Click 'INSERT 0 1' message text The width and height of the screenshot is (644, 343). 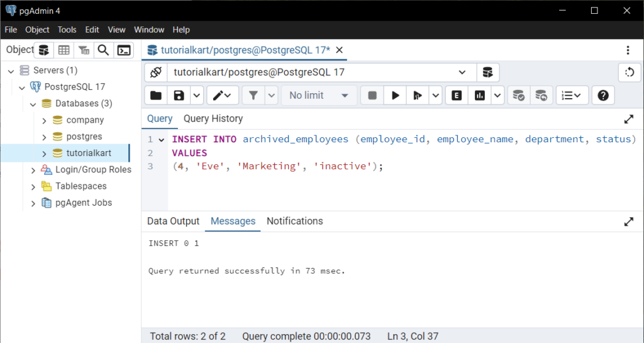point(174,244)
